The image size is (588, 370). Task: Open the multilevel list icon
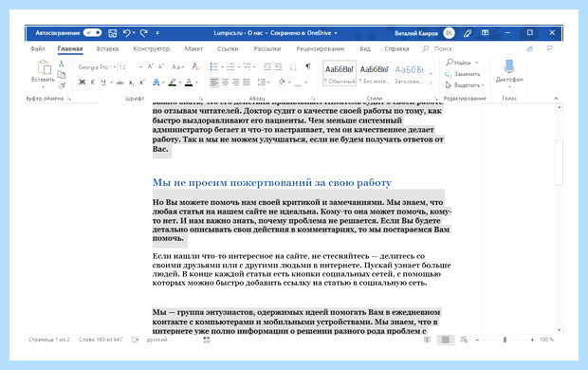[248, 66]
